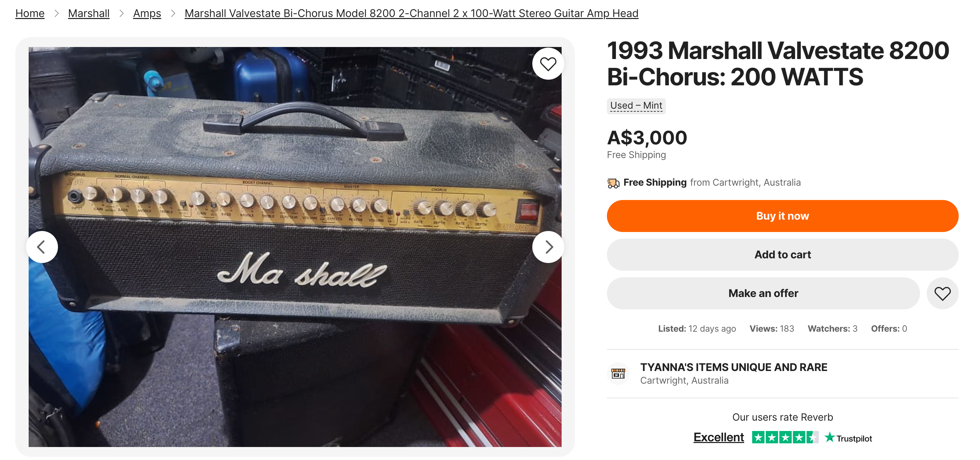Viewport: 980px width, 460px height.
Task: Go to Home breadcrumb link
Action: click(x=30, y=13)
